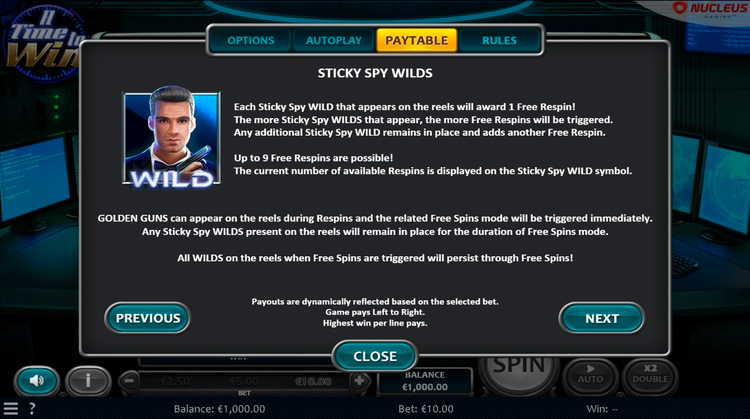Click the Spin button
Viewport: 750px width, 419px height.
[x=519, y=371]
